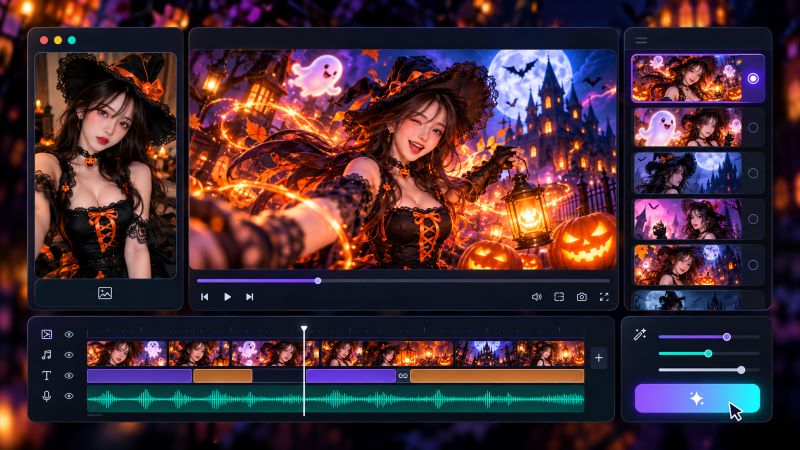The height and width of the screenshot is (450, 800).
Task: Open the hamburger menu in the right panel
Action: (641, 40)
